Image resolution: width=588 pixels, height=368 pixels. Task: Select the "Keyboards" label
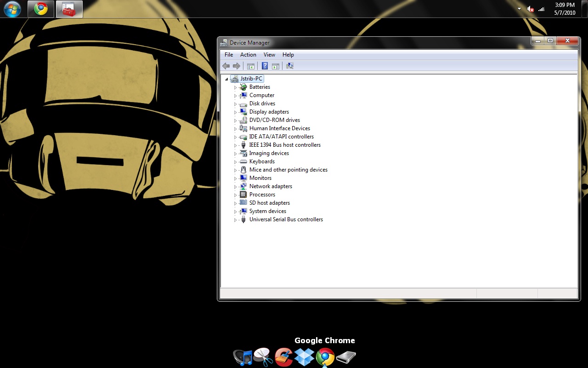click(262, 161)
